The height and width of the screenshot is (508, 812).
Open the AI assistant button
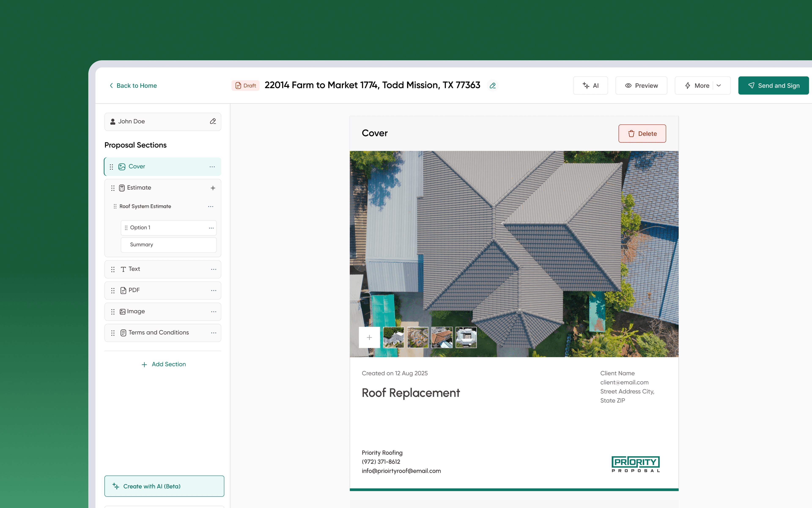click(590, 86)
